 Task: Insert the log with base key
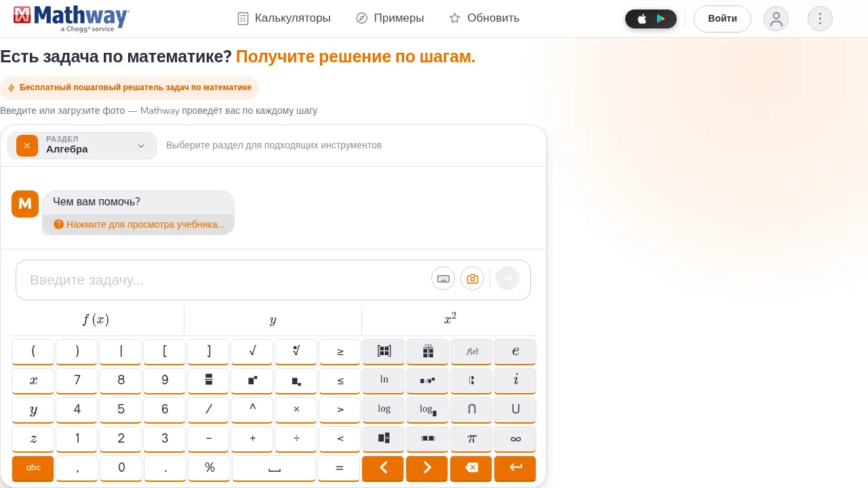428,410
